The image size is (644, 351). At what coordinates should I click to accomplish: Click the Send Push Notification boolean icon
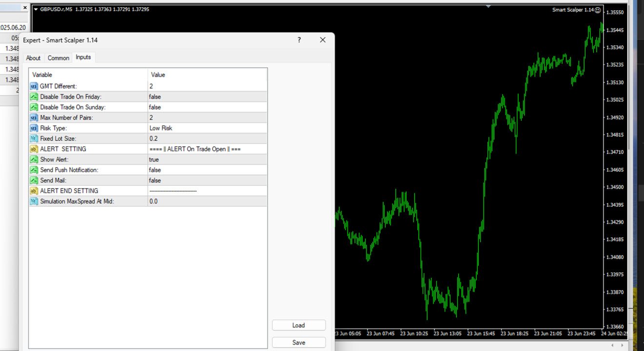(x=34, y=170)
